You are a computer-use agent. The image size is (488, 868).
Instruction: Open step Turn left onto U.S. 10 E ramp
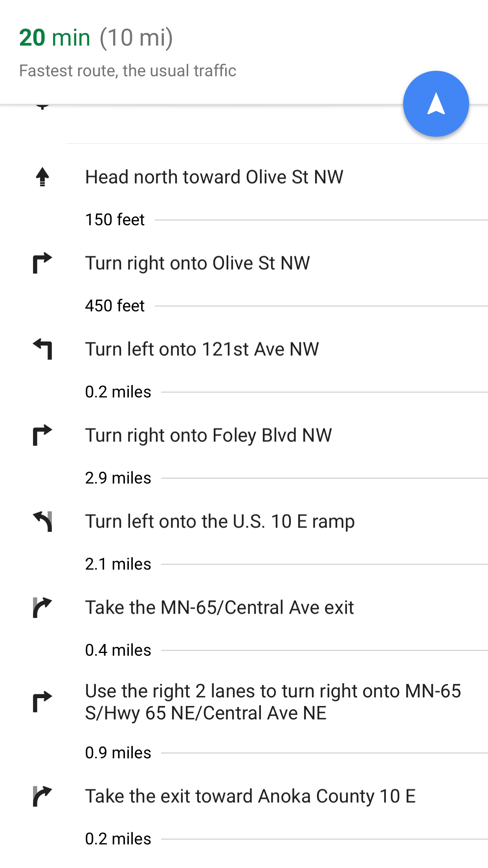coord(220,521)
